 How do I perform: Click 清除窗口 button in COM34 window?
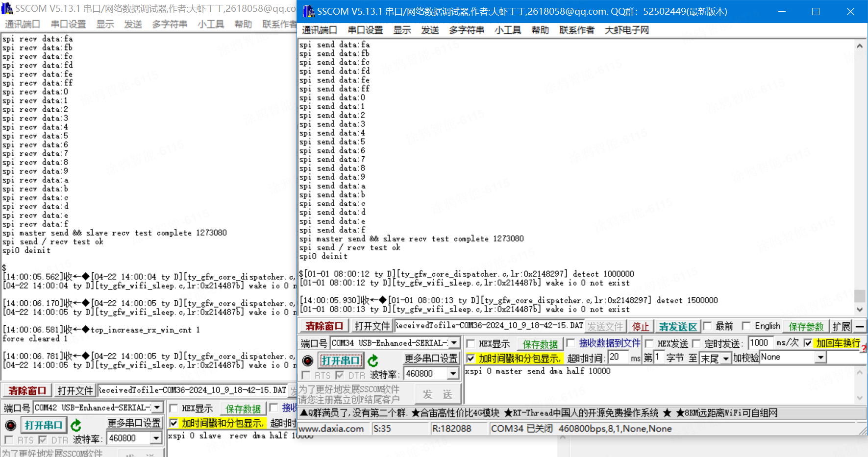(x=324, y=326)
